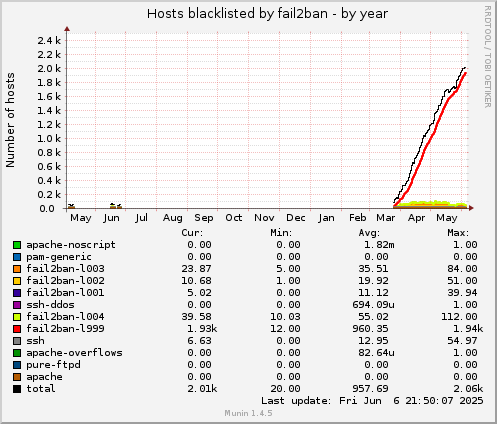
Task: Click ssh max value 54.97
Action: click(462, 341)
